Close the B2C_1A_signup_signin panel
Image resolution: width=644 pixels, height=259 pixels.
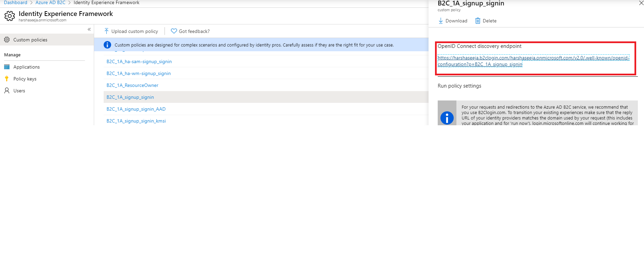click(641, 3)
